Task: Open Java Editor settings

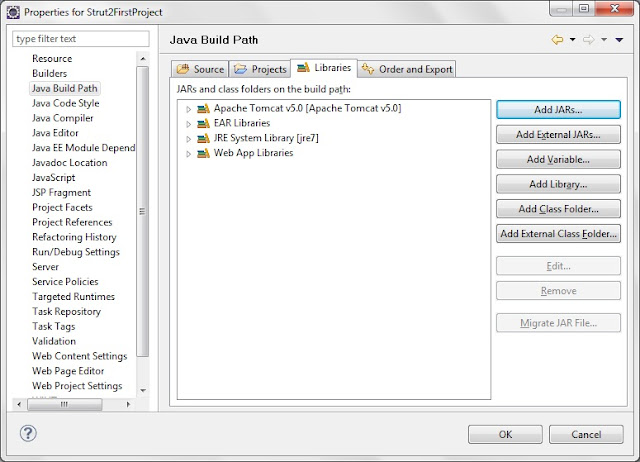Action: 55,133
